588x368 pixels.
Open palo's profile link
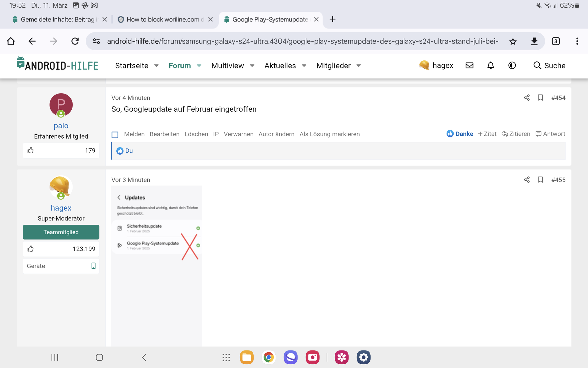coord(61,126)
